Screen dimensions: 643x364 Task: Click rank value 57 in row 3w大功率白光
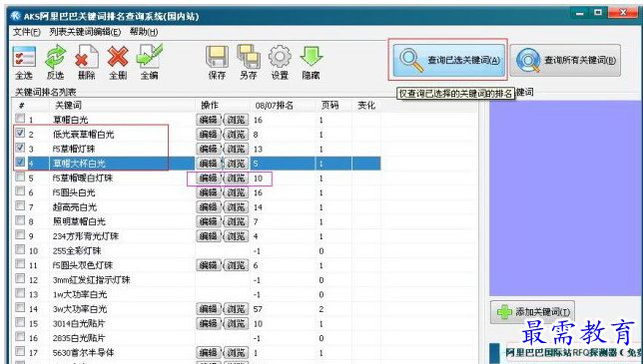tap(258, 309)
